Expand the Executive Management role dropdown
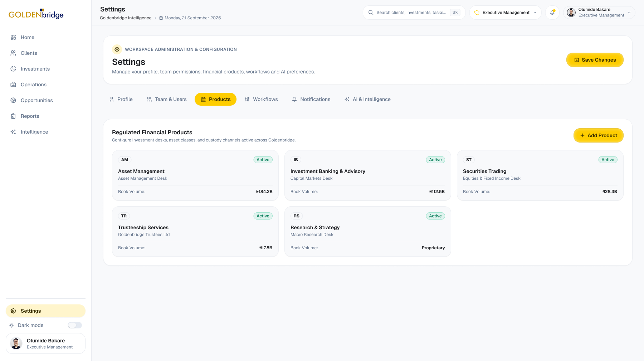The image size is (644, 361). [x=505, y=13]
